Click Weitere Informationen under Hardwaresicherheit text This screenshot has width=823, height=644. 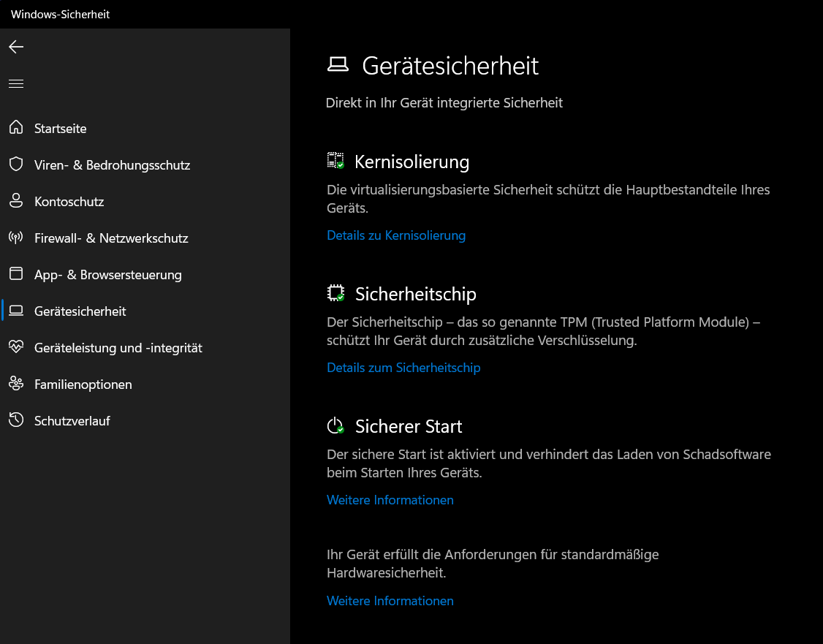(390, 601)
